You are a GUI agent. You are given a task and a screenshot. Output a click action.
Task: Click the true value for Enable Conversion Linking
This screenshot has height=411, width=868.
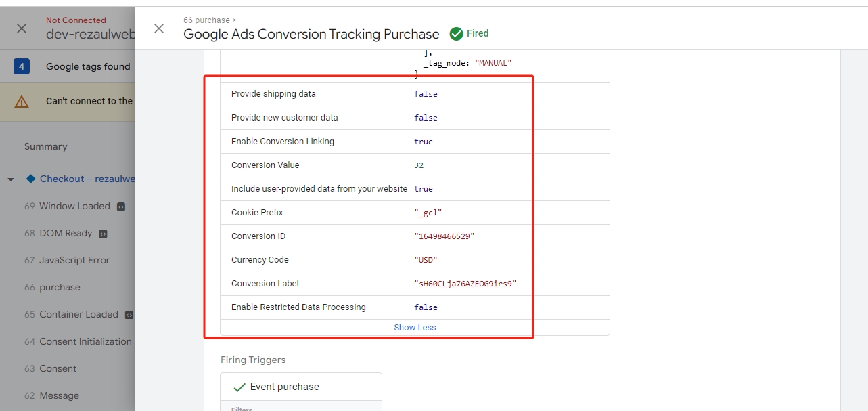pyautogui.click(x=424, y=142)
